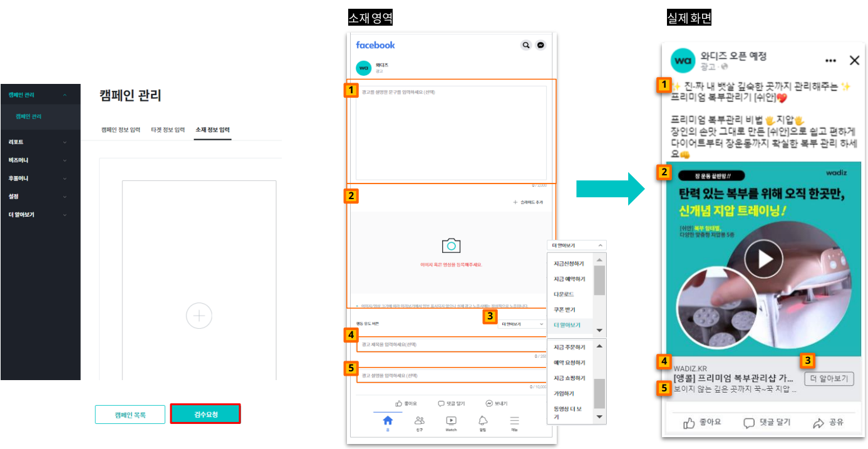Viewport: 868px width, 449px height.
Task: Tap the home icon in the bottom navigation
Action: 388,421
